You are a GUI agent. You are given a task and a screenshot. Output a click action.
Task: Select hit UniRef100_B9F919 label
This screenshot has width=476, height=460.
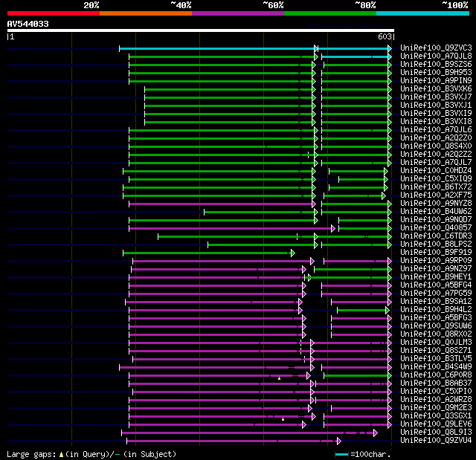(436, 252)
